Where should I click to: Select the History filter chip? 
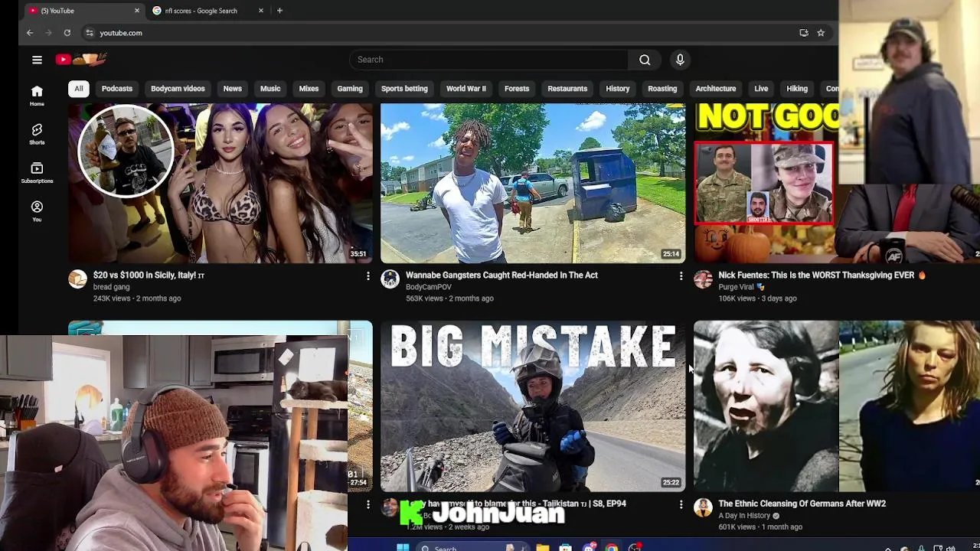pyautogui.click(x=618, y=89)
